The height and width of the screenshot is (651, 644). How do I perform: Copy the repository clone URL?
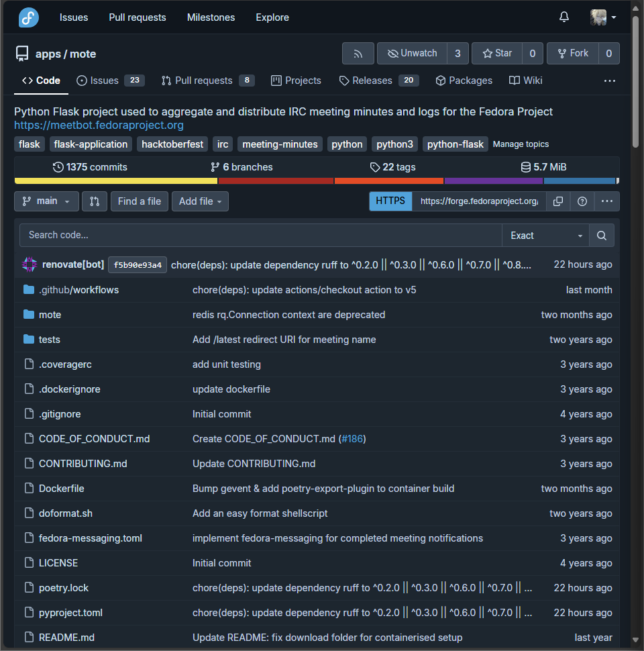click(x=558, y=201)
